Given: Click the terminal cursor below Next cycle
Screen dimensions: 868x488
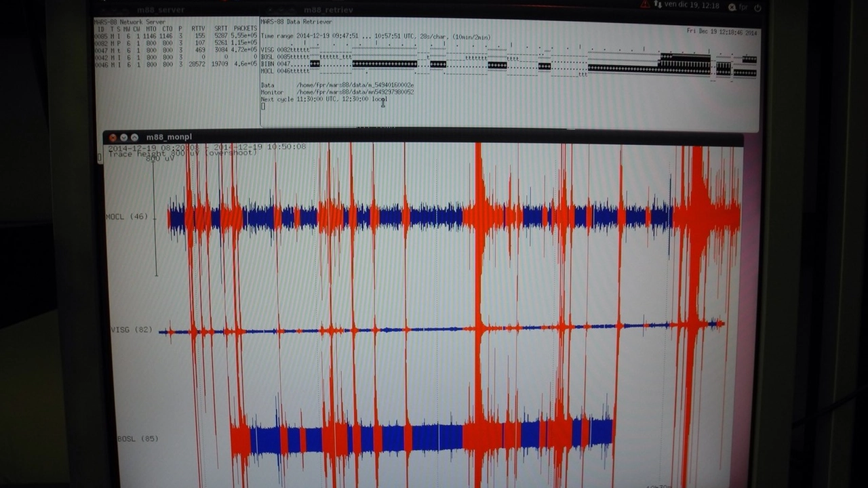Looking at the screenshot, I should point(263,106).
